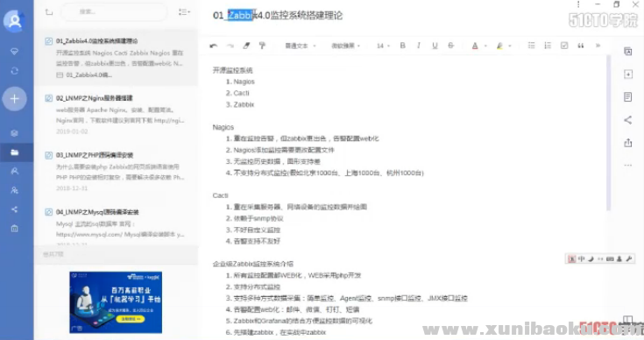644x340 pixels.
Task: Export the note with the upload icon
Action: coord(628,143)
